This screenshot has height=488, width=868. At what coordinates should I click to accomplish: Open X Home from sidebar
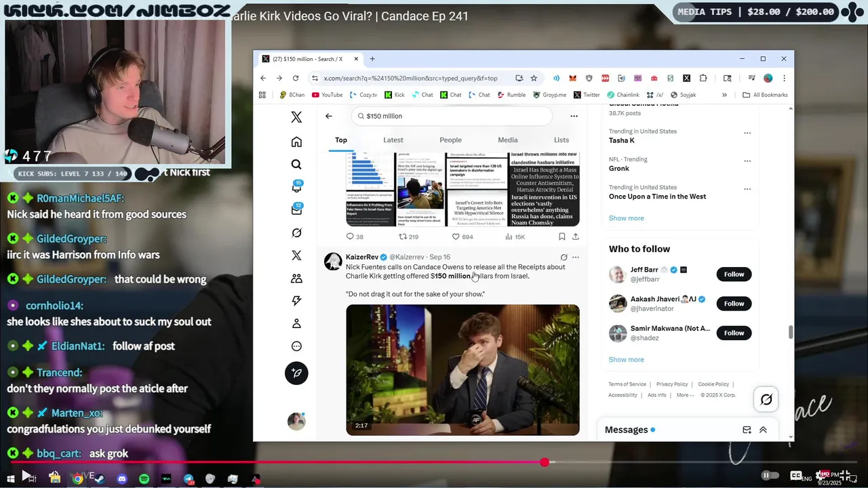click(296, 142)
